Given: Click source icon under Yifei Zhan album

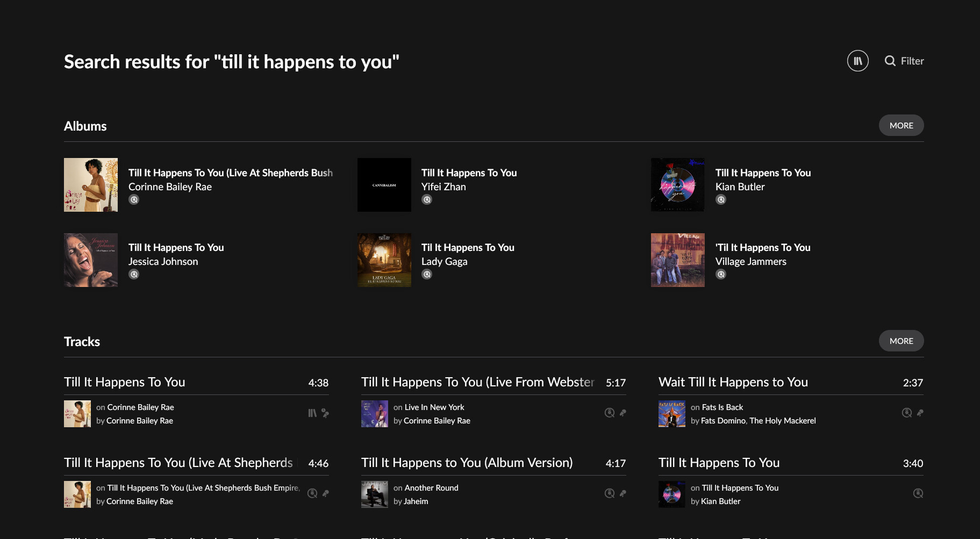Looking at the screenshot, I should pos(427,199).
